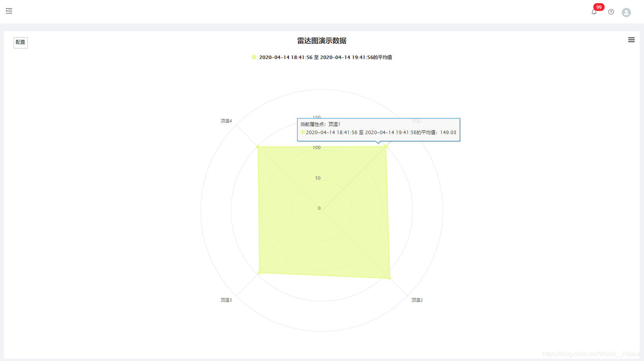This screenshot has width=644, height=361.
Task: Click the 顶温2 axis label
Action: pyautogui.click(x=417, y=300)
